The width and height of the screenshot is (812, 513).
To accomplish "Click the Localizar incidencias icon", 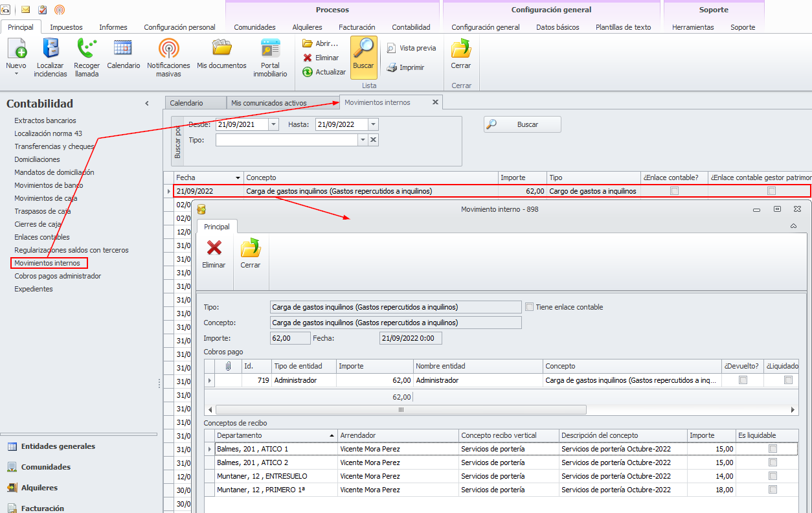I will [51, 49].
